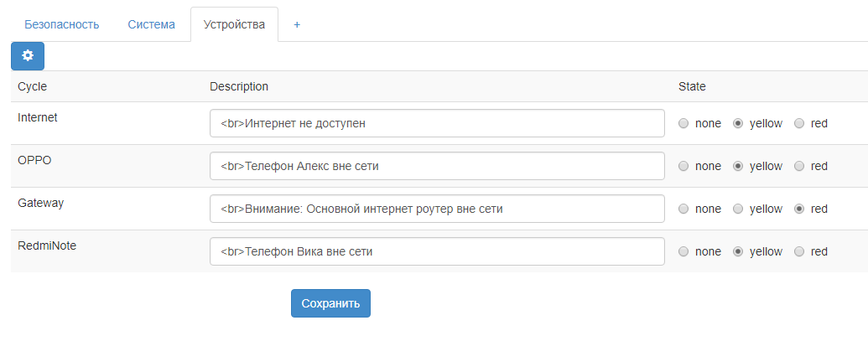868x341 pixels.
Task: Focus the OPPO description input
Action: 437,166
